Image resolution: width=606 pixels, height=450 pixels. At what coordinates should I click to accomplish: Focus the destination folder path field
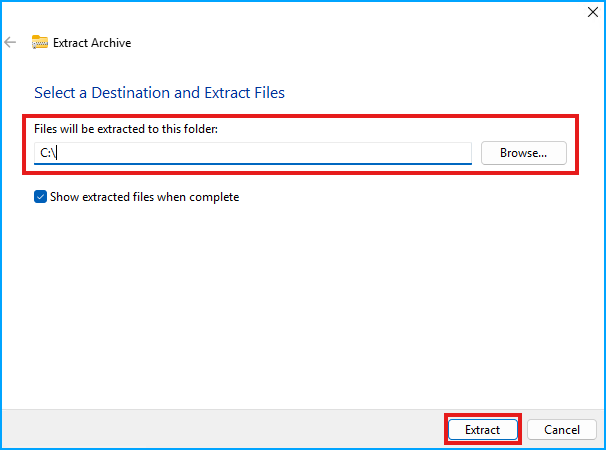tap(252, 153)
